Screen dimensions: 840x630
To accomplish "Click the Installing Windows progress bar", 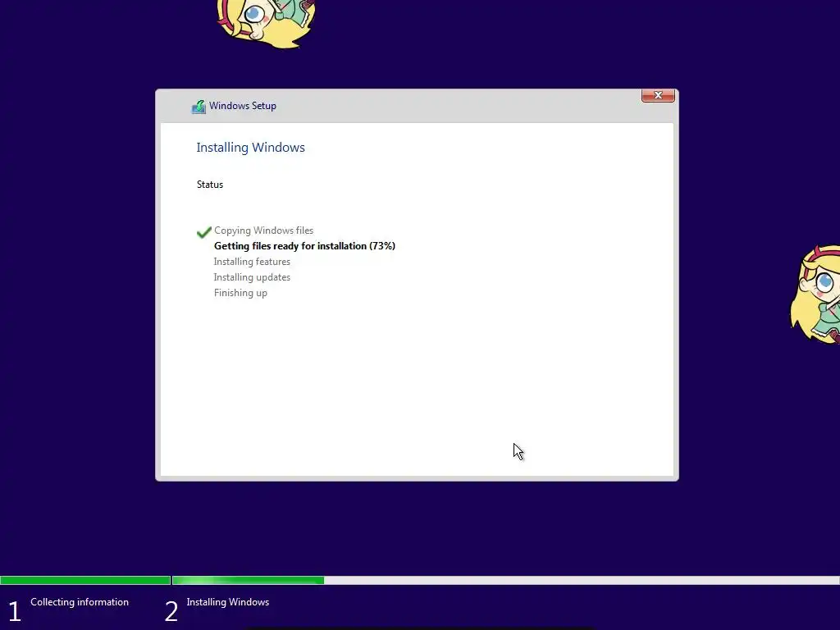I will pos(505,580).
